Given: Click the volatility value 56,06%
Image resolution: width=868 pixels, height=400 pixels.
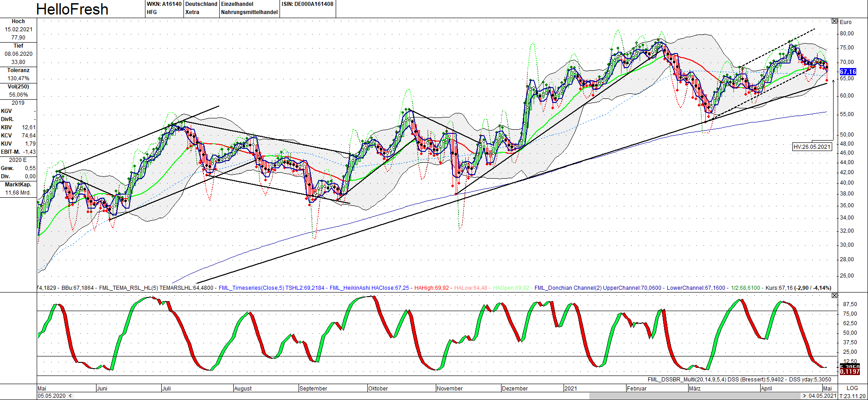Looking at the screenshot, I should click(19, 95).
